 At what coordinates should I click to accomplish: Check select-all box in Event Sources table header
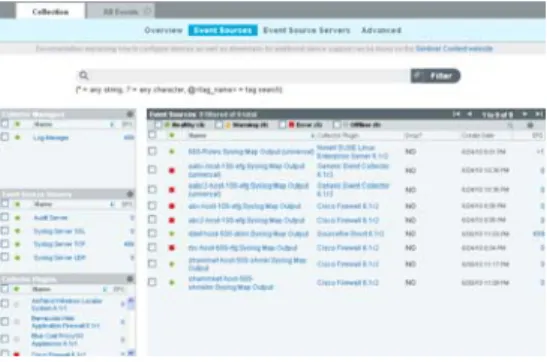pyautogui.click(x=152, y=135)
